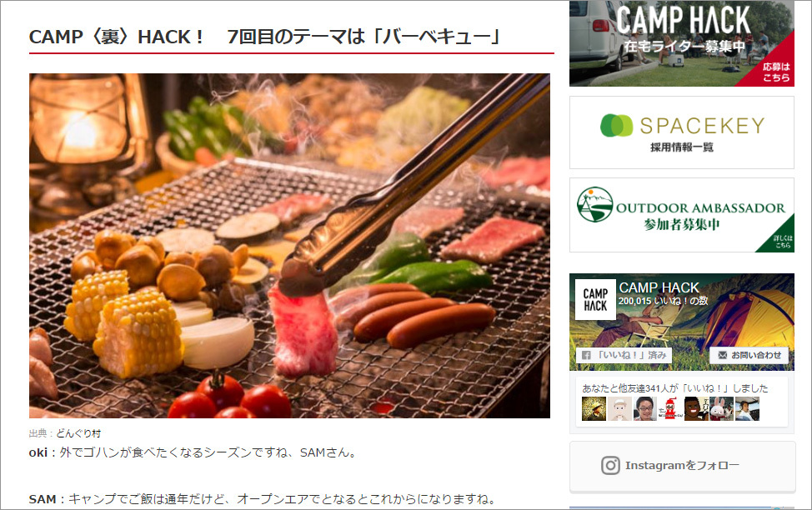
Task: Toggle the 'いいね!済み' liked button
Action: pos(624,355)
